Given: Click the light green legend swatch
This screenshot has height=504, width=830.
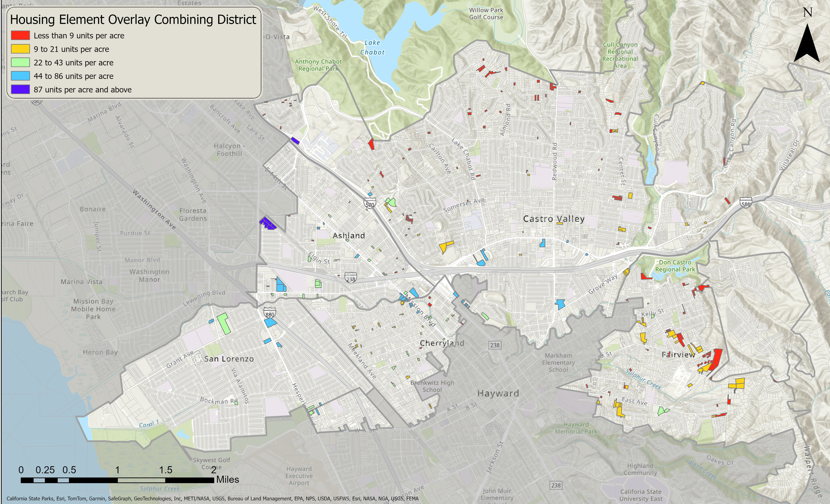Looking at the screenshot, I should 20,62.
